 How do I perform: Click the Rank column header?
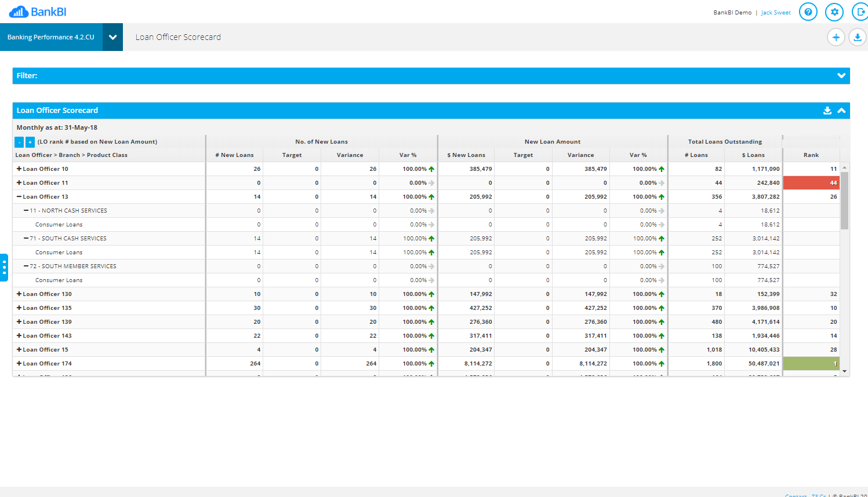pyautogui.click(x=811, y=155)
